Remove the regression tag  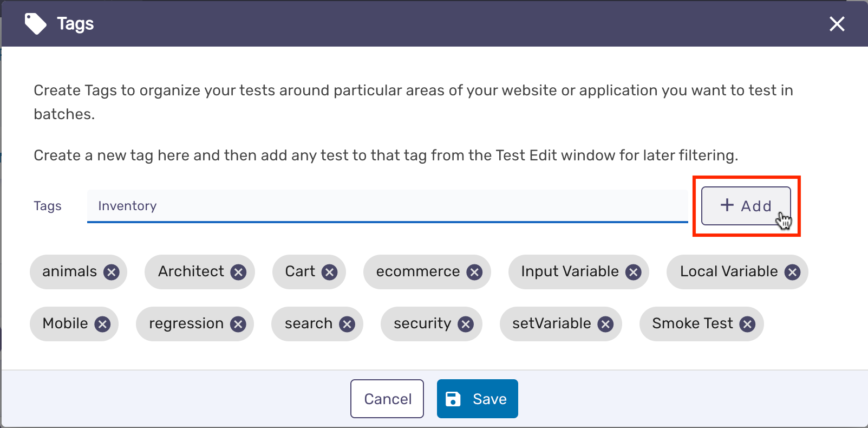238,324
